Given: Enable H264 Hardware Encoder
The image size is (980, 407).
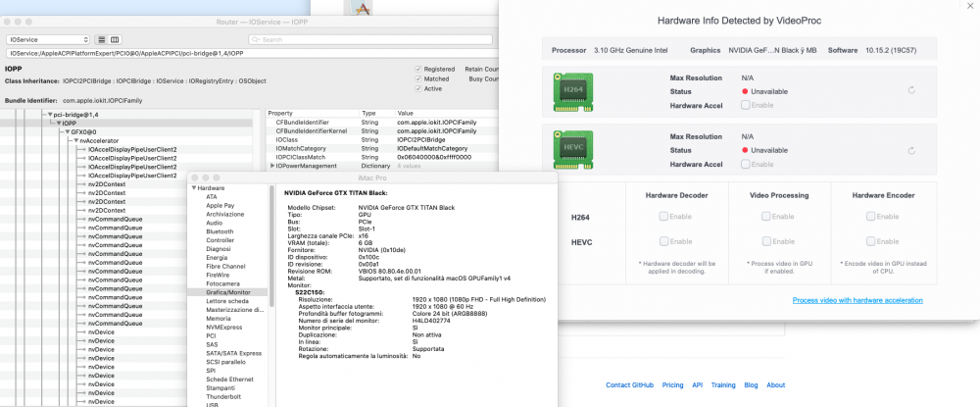Looking at the screenshot, I should pos(870,217).
